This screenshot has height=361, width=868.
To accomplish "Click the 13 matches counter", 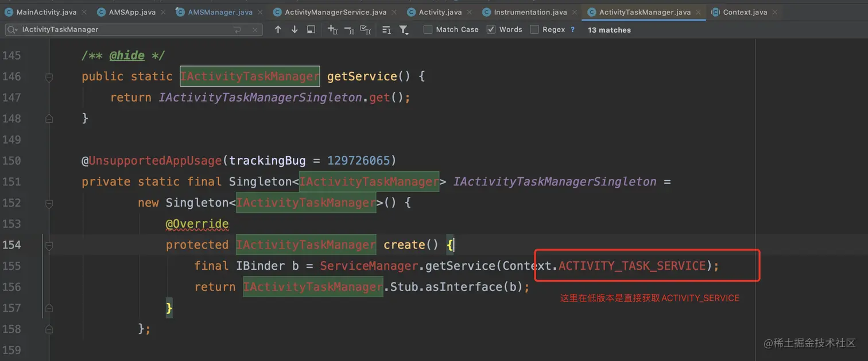I will pyautogui.click(x=609, y=30).
